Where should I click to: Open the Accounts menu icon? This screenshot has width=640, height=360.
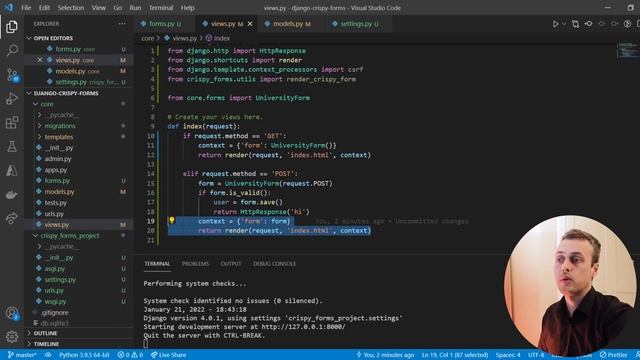click(x=12, y=313)
